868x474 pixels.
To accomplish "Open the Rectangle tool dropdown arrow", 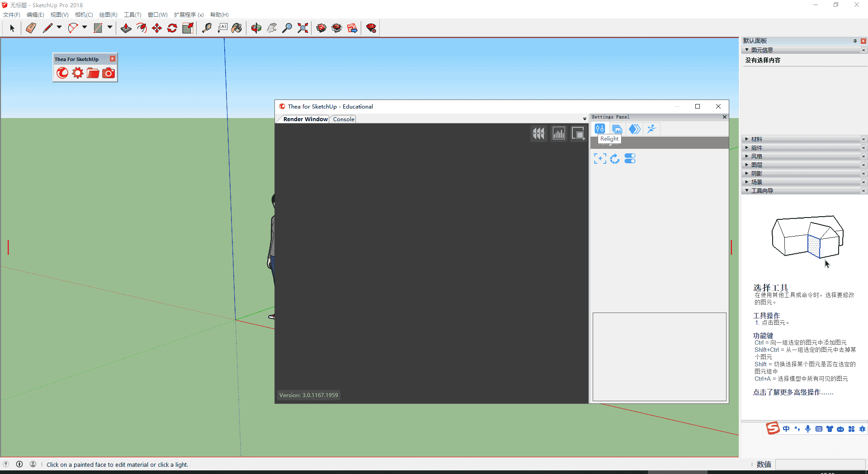I will [109, 28].
